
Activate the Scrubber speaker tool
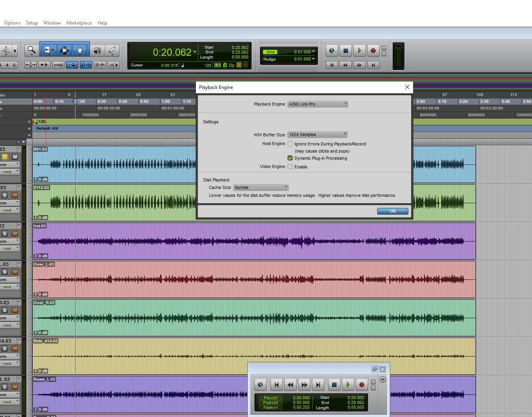tap(97, 50)
